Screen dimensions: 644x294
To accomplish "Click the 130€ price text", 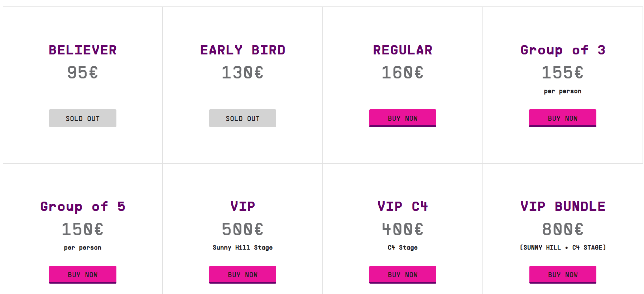I will coord(242,73).
